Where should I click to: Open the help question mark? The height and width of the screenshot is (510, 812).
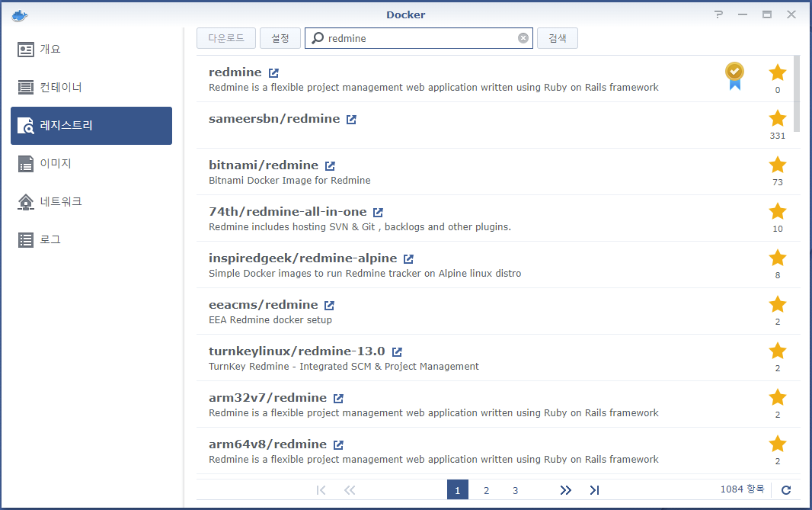coord(718,14)
